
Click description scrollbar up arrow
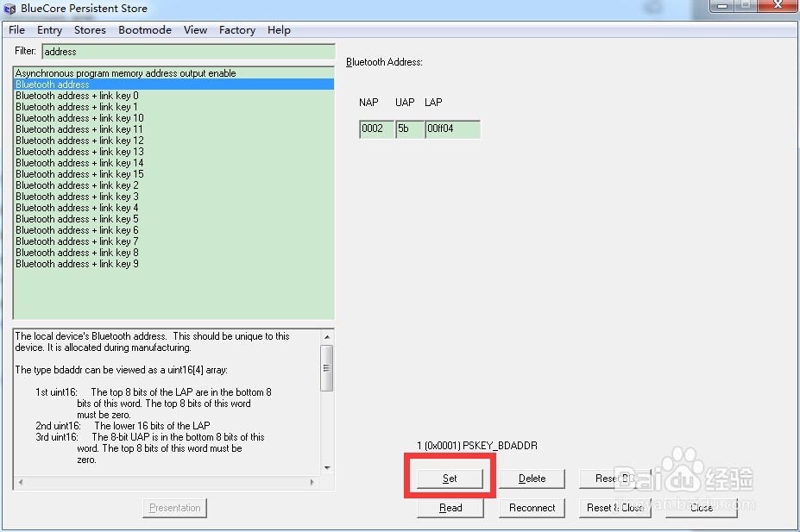327,337
